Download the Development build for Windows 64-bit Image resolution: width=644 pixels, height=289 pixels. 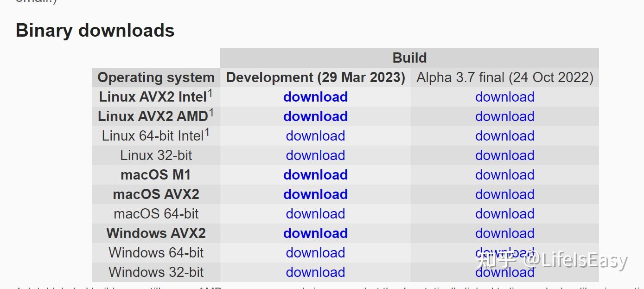coord(315,253)
